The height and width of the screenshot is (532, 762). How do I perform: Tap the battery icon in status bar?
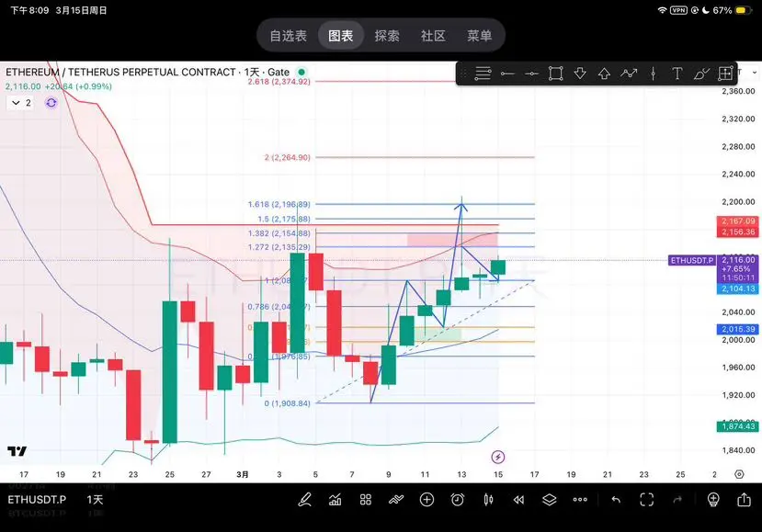pos(744,10)
